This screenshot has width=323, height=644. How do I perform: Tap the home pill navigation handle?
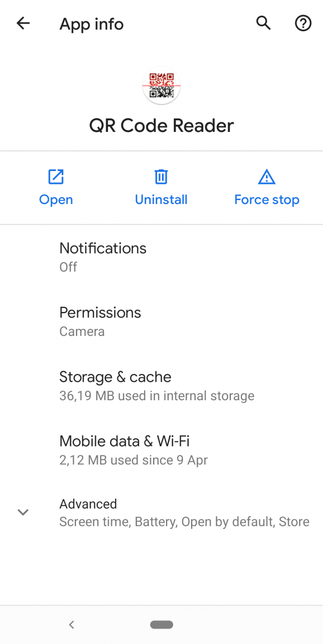[x=161, y=624]
